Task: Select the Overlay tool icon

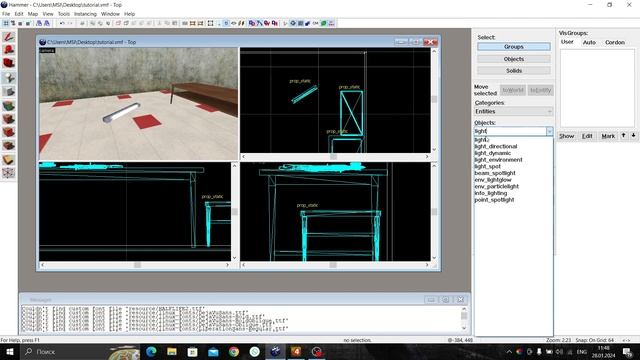Action: 9,146
